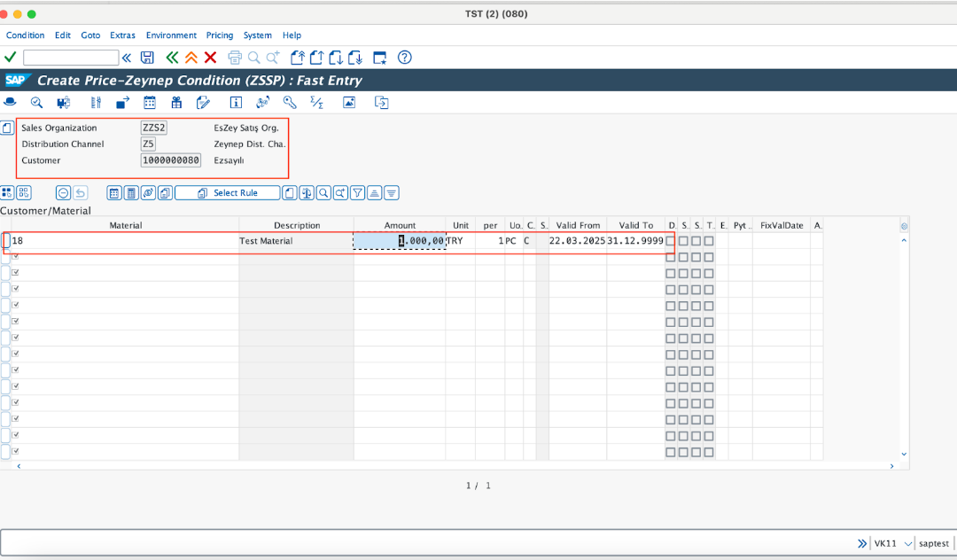Click the Customer field 1000000080
Viewport: 957px width, 560px height.
[x=171, y=160]
